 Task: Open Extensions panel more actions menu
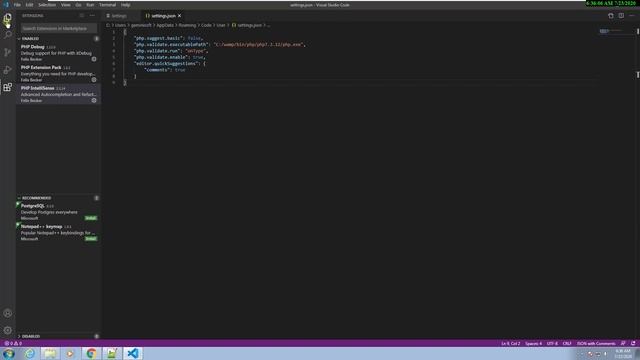pos(92,16)
